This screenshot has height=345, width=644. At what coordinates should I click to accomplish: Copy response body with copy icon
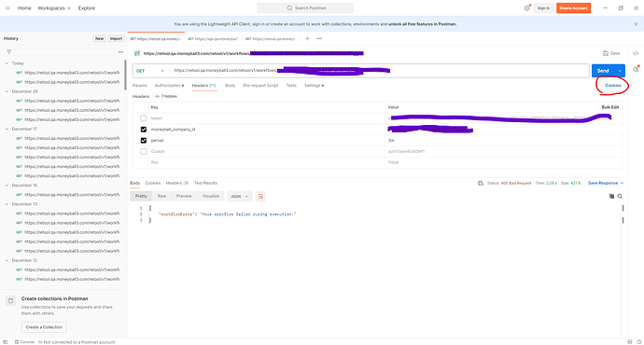point(611,196)
